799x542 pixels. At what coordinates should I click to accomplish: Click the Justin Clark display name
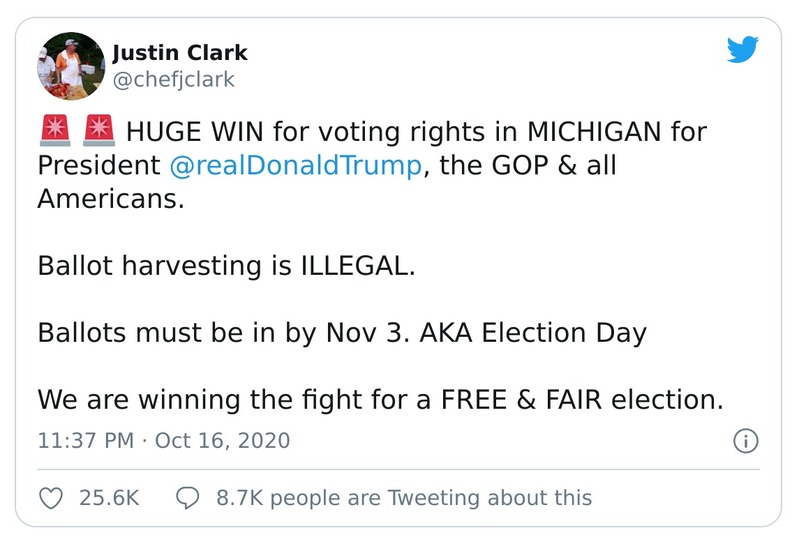(180, 52)
